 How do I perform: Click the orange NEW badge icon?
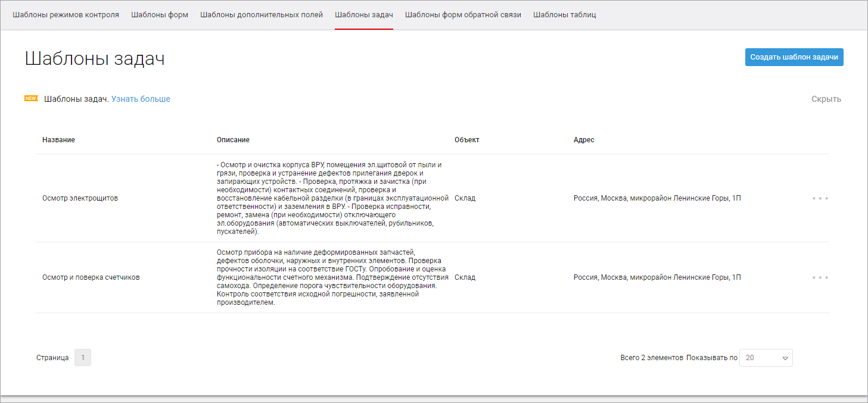[31, 99]
